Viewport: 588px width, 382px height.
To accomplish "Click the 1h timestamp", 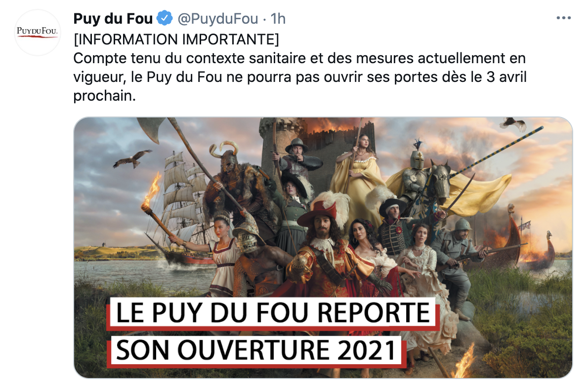I will (x=278, y=18).
